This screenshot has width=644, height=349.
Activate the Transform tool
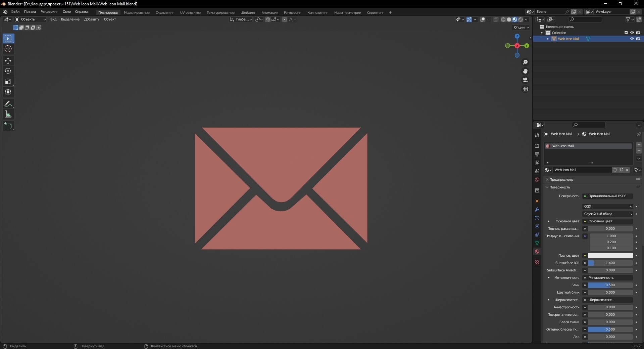click(8, 92)
